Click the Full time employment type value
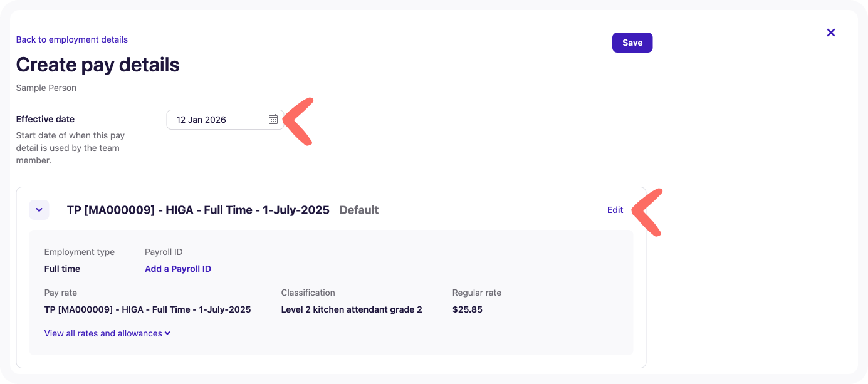The height and width of the screenshot is (384, 868). point(62,269)
